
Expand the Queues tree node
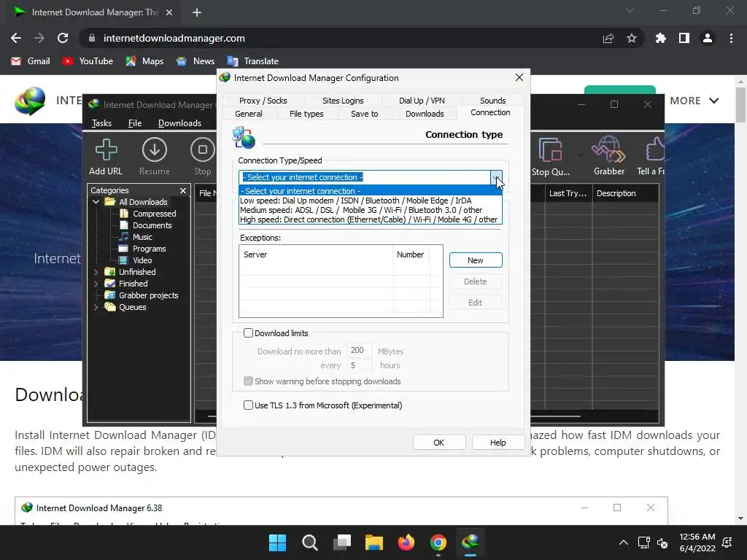tap(96, 307)
